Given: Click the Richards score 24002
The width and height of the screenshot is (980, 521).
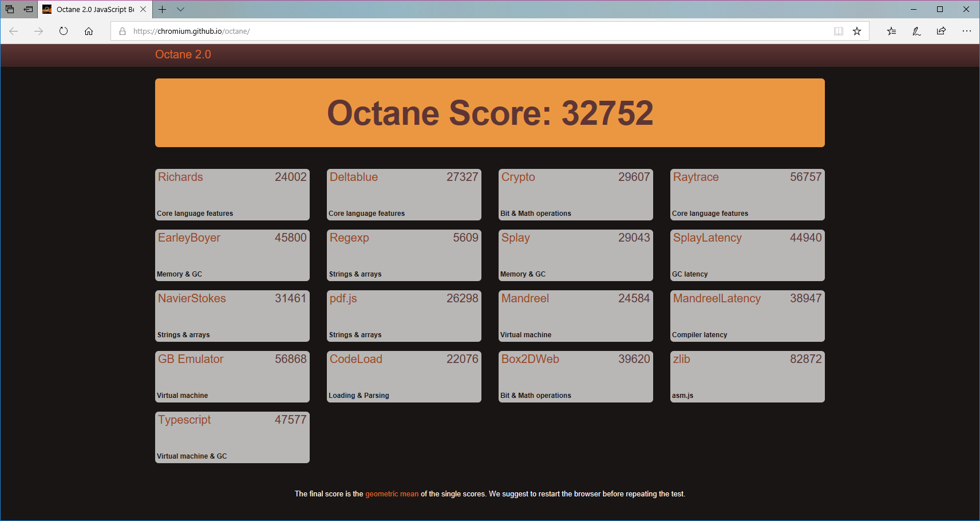Looking at the screenshot, I should (x=291, y=177).
